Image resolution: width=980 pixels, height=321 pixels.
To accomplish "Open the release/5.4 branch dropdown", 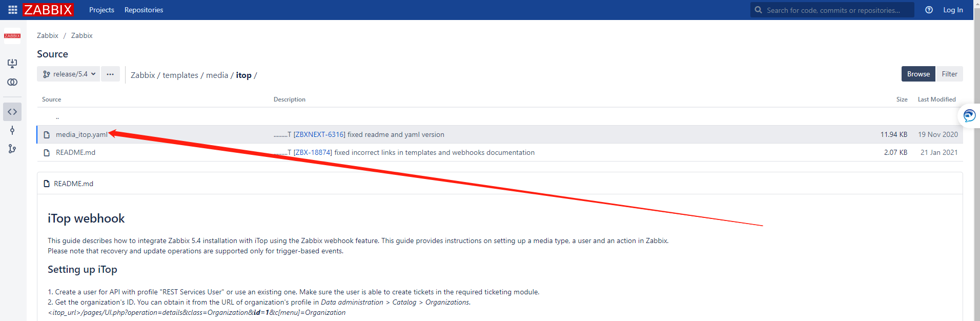I will coord(68,74).
